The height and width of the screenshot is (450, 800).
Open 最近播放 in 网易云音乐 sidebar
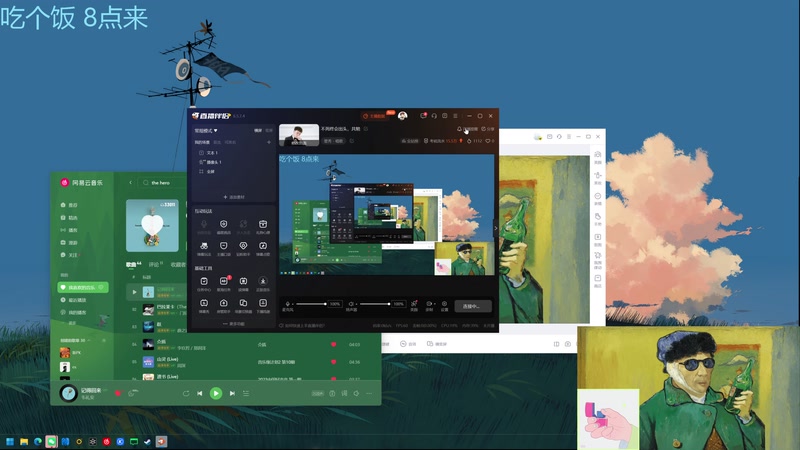point(73,300)
